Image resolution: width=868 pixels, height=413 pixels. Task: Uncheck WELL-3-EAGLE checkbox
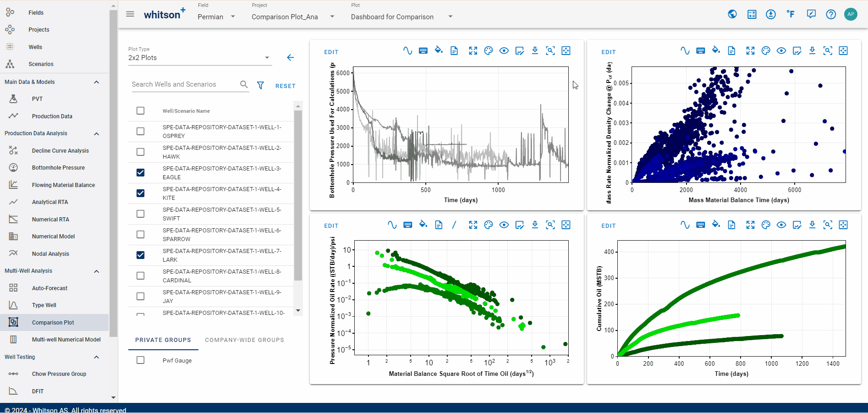(141, 173)
